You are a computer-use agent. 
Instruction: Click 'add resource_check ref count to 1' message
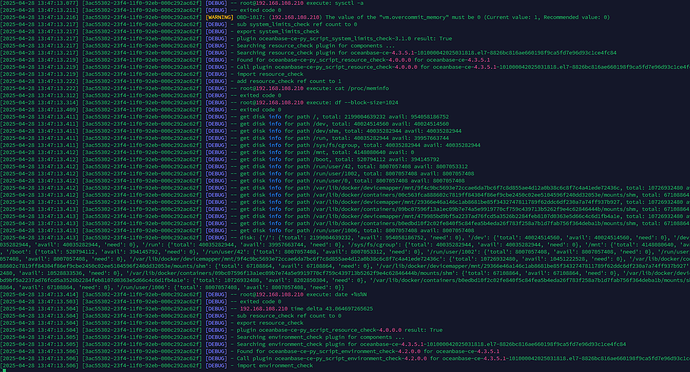coord(289,81)
